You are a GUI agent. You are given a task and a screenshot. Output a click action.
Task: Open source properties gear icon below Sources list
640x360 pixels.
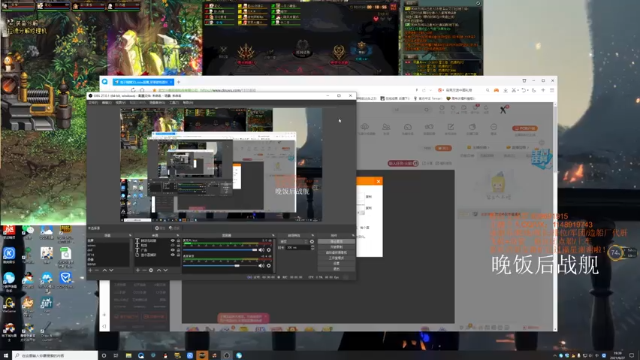coord(151,270)
